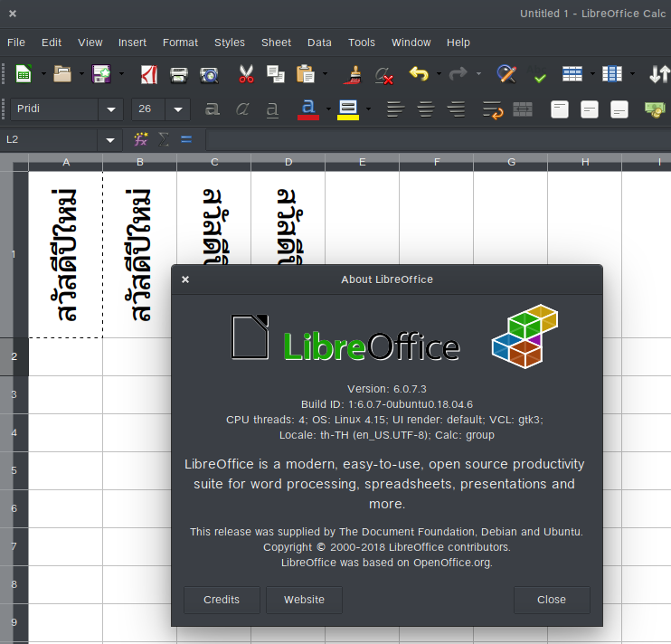671x644 pixels.
Task: Expand the font color dropdown arrow
Action: [328, 109]
